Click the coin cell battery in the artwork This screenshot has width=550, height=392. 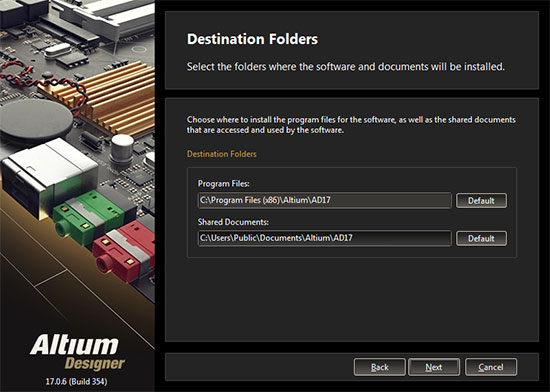(x=35, y=119)
